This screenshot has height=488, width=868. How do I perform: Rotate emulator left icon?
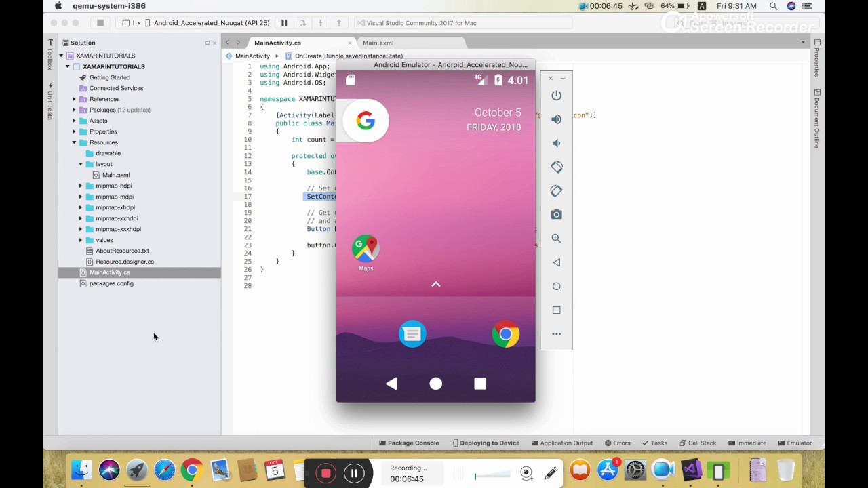point(556,167)
